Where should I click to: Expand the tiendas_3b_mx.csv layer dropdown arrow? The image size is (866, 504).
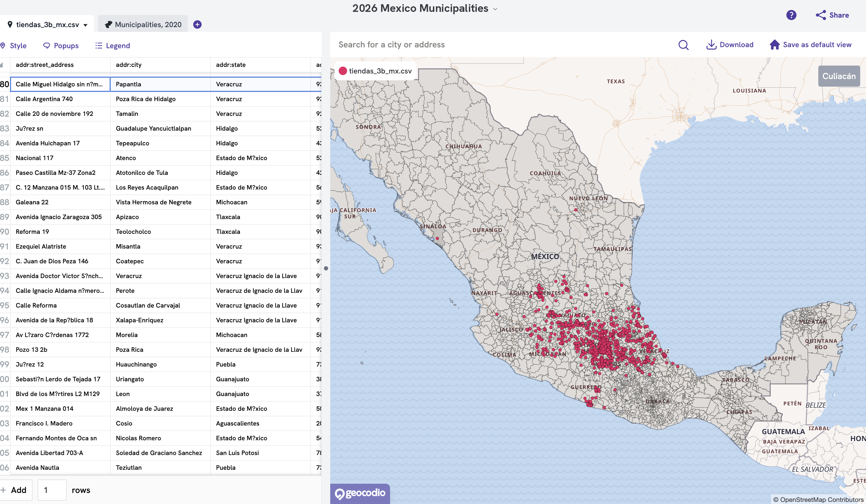coord(86,25)
